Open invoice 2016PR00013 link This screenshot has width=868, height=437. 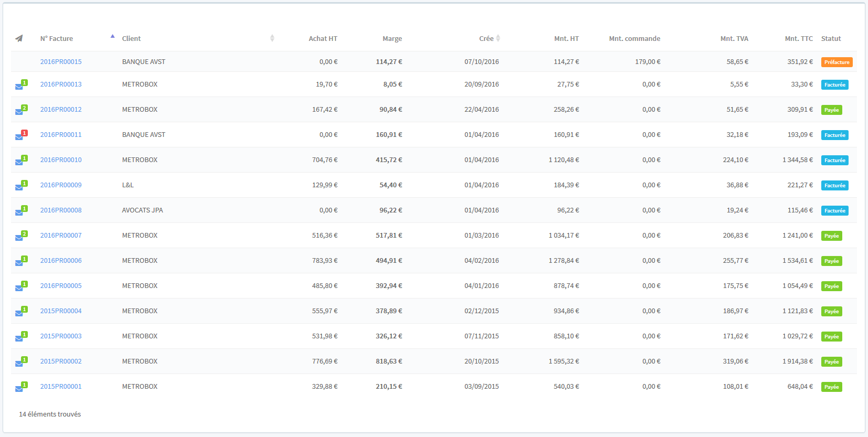(x=61, y=84)
